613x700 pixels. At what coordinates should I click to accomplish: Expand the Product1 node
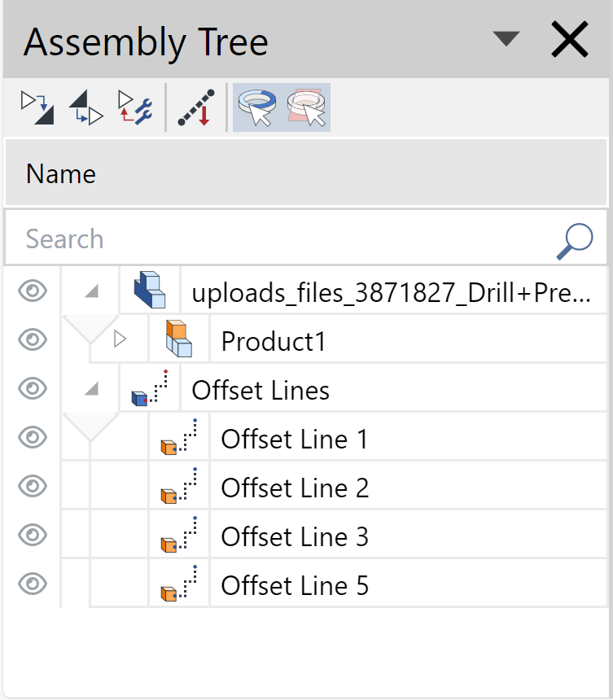point(120,339)
